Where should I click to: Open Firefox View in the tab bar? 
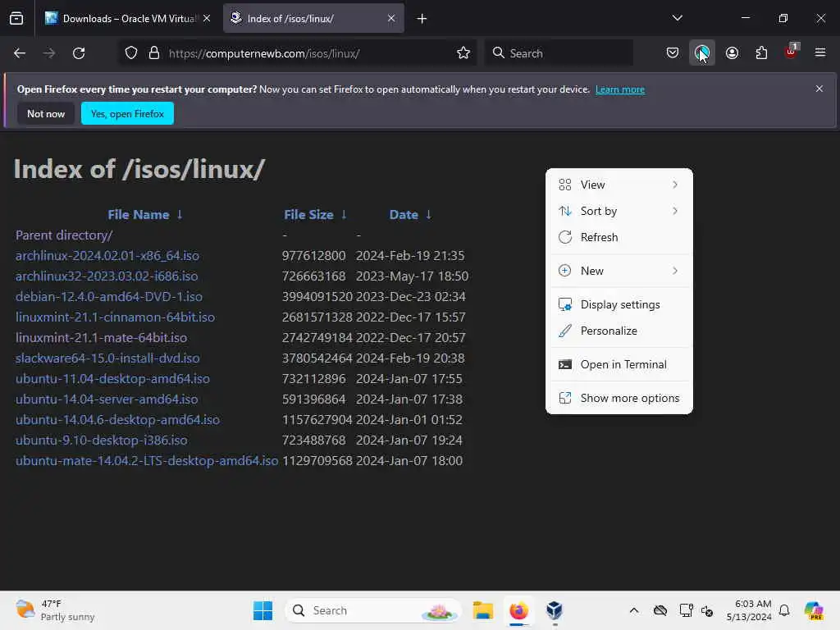[16, 18]
